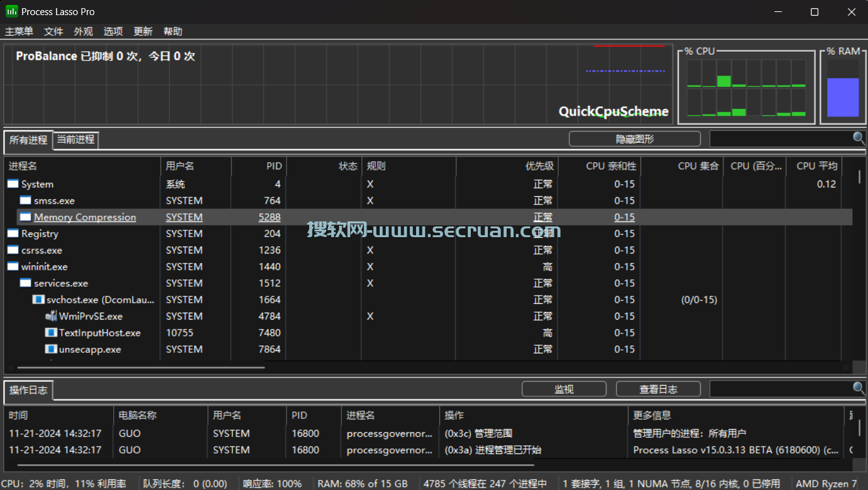Open the 帮助 menu
Screen dimensions: 868x490
pyautogui.click(x=173, y=31)
